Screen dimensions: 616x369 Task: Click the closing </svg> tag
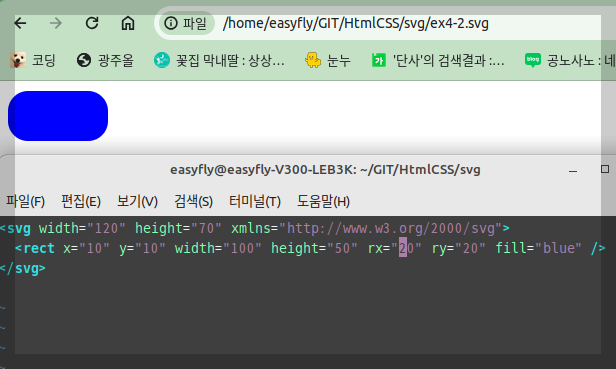pyautogui.click(x=23, y=269)
